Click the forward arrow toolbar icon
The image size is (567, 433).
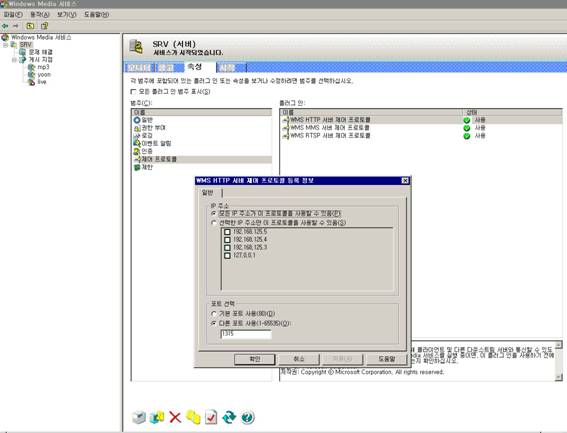click(15, 26)
